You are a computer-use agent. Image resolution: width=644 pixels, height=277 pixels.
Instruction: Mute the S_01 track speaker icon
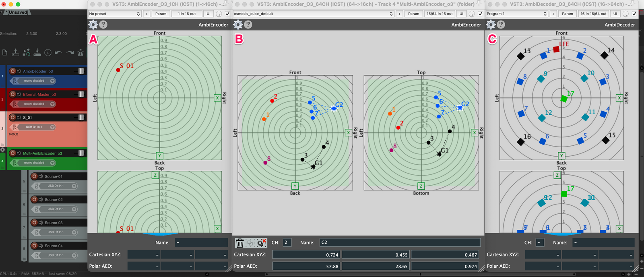pyautogui.click(x=19, y=118)
